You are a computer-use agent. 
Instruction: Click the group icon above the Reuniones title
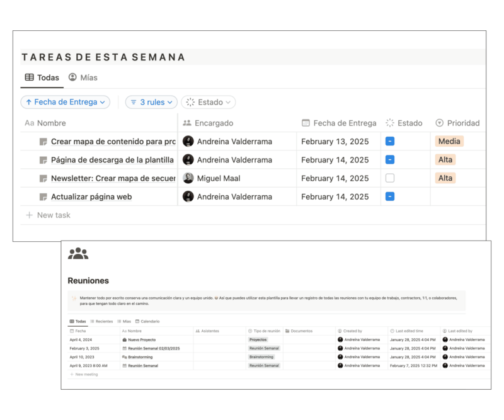click(78, 254)
